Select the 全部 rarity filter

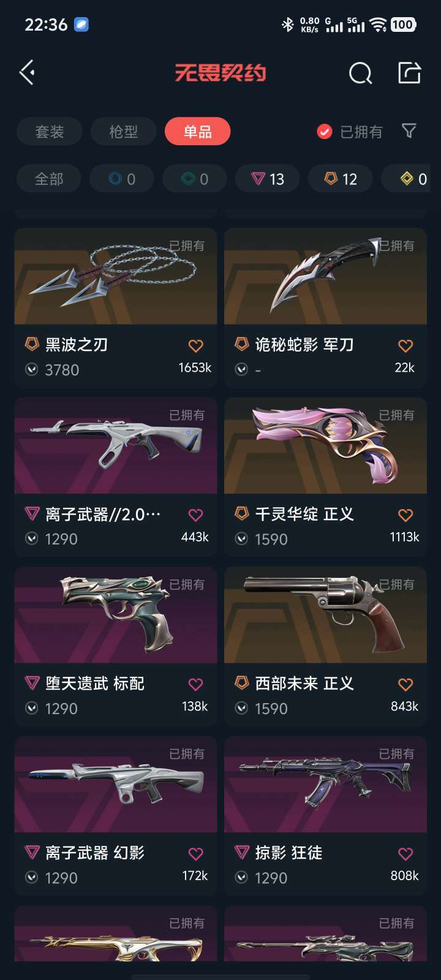click(49, 179)
